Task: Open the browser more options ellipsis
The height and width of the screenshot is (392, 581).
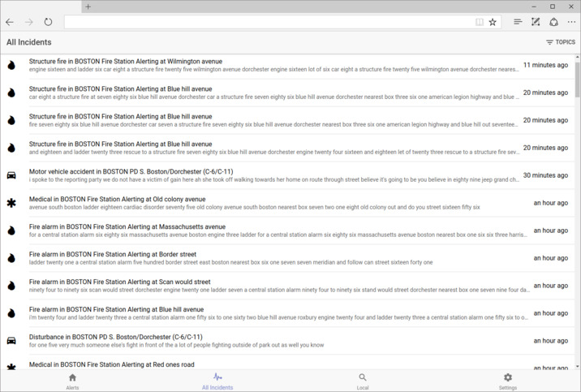Action: [x=571, y=22]
